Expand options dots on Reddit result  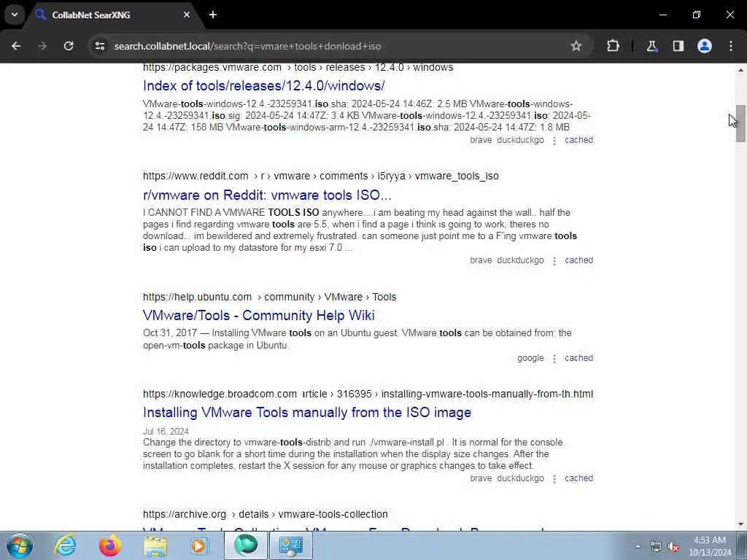[554, 261]
